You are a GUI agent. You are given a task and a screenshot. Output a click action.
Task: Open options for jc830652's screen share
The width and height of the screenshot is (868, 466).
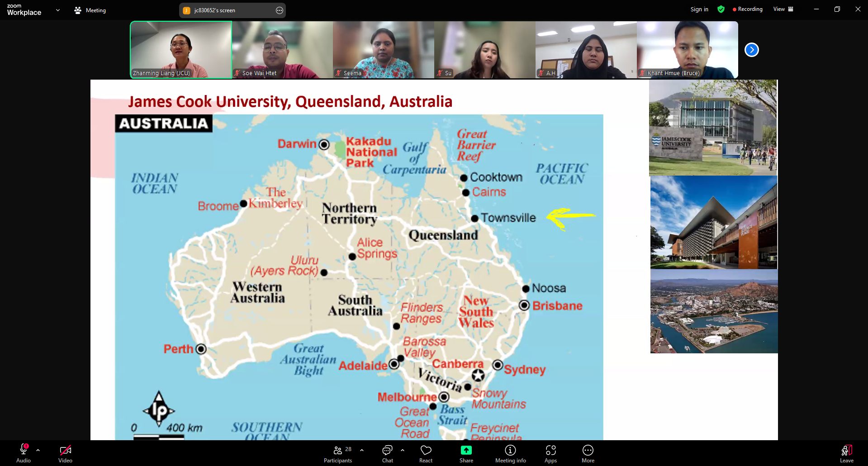point(280,10)
